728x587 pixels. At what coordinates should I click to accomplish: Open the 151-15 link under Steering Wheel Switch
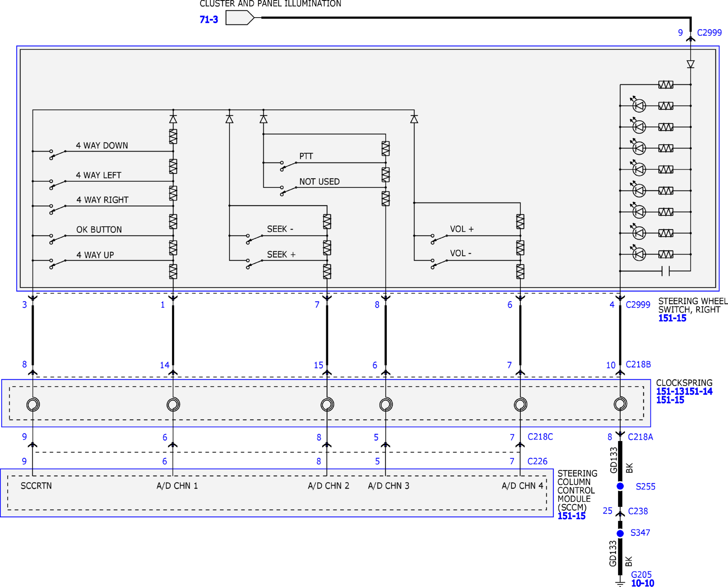pos(672,318)
